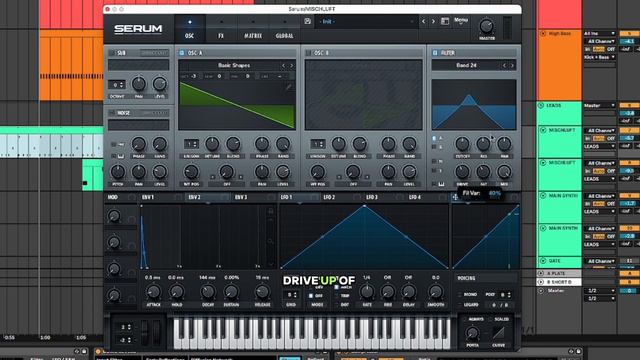Unfold the first MAIN SYNTH track
The image size is (640, 360).
pos(543,196)
